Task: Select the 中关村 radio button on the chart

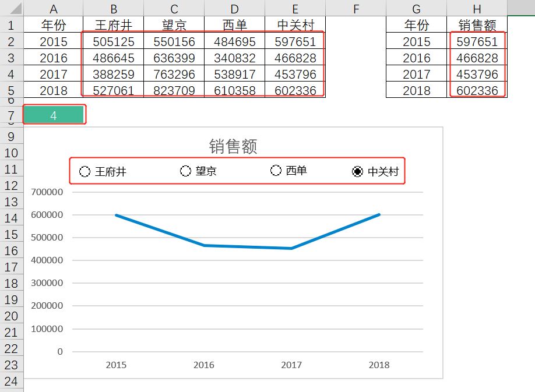Action: [x=357, y=171]
